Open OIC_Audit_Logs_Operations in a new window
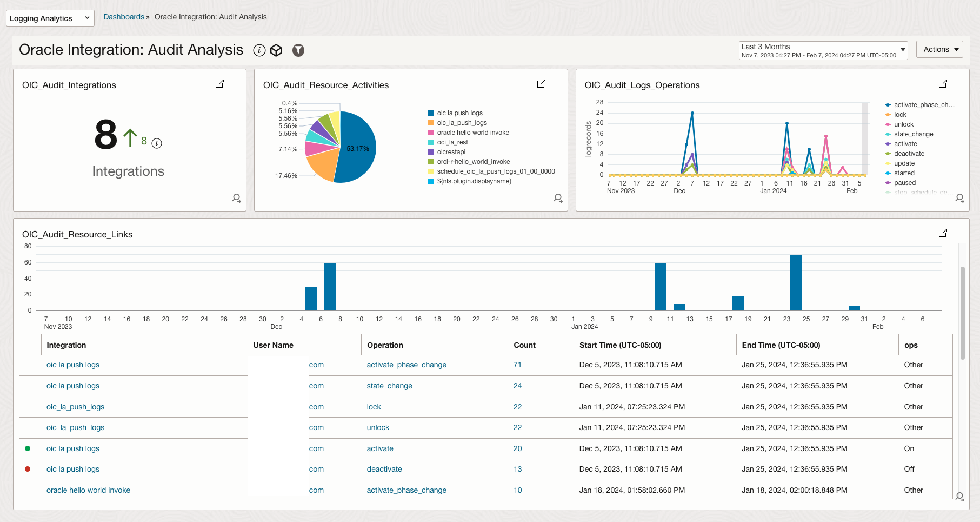 pyautogui.click(x=943, y=84)
